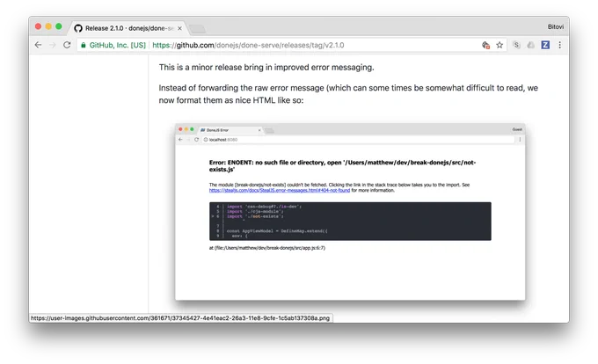Select the Release 2.1.0 donejs tab
The height and width of the screenshot is (364, 598).
pos(128,28)
